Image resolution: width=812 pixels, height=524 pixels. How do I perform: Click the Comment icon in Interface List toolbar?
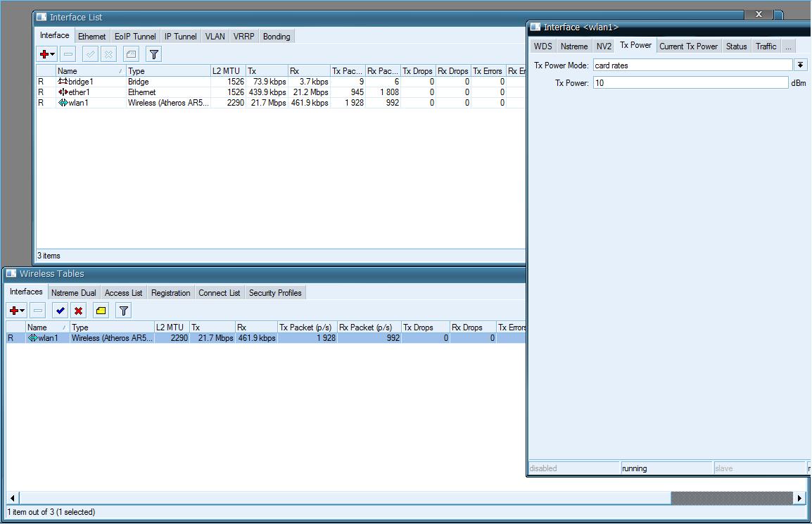point(131,54)
